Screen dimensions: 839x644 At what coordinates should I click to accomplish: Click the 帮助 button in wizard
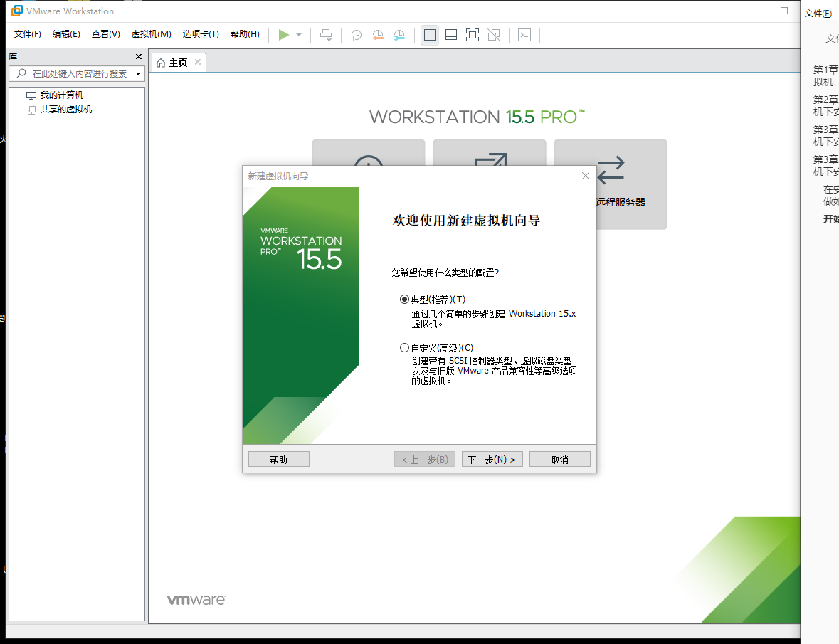pos(279,460)
